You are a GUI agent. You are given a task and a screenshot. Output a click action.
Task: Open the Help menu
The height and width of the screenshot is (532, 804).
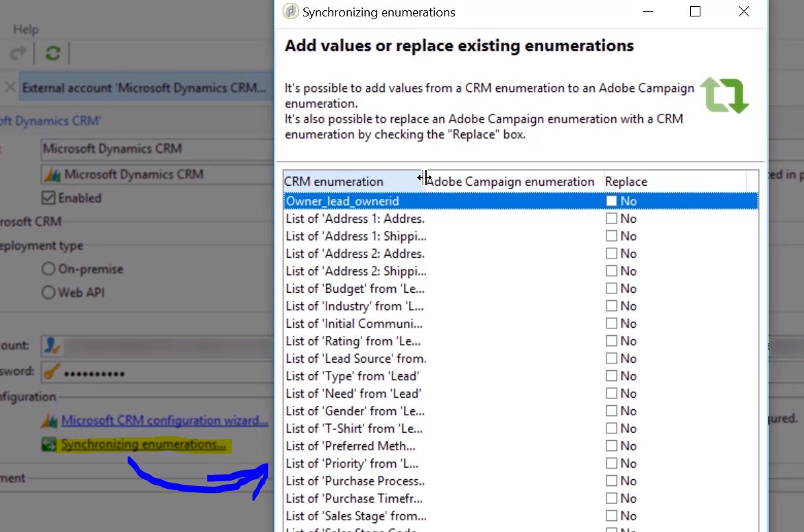pyautogui.click(x=26, y=29)
